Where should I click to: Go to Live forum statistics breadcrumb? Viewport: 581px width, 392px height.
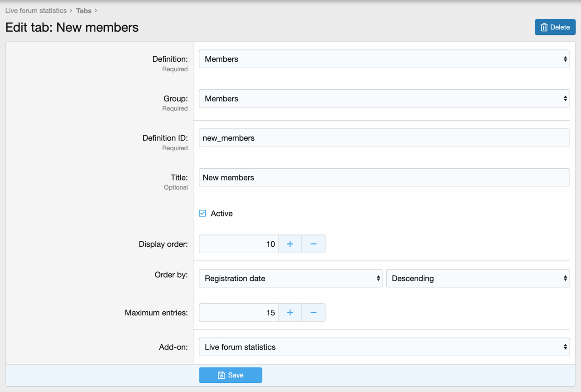click(x=36, y=10)
